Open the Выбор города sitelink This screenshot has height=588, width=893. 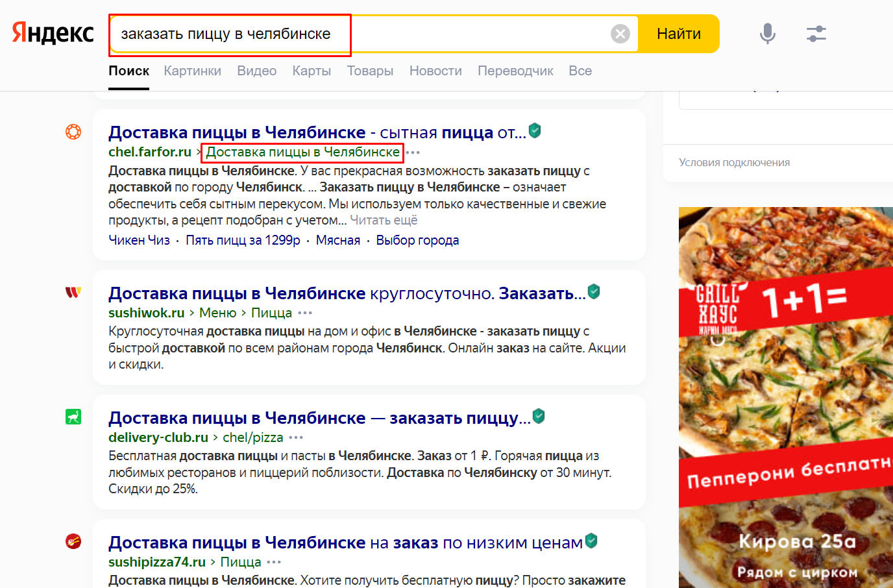(x=417, y=240)
